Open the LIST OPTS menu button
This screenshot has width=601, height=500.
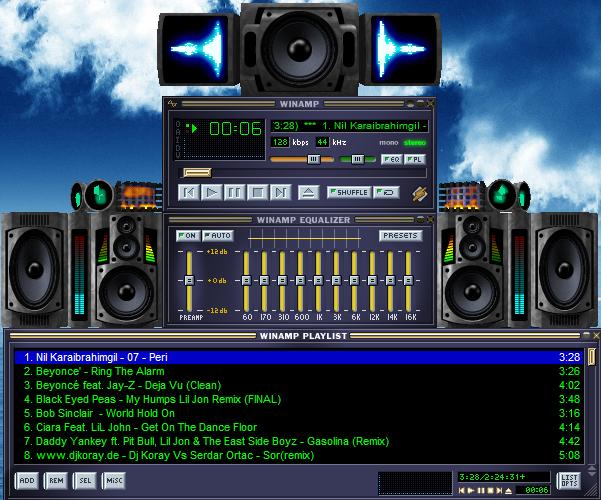(569, 480)
